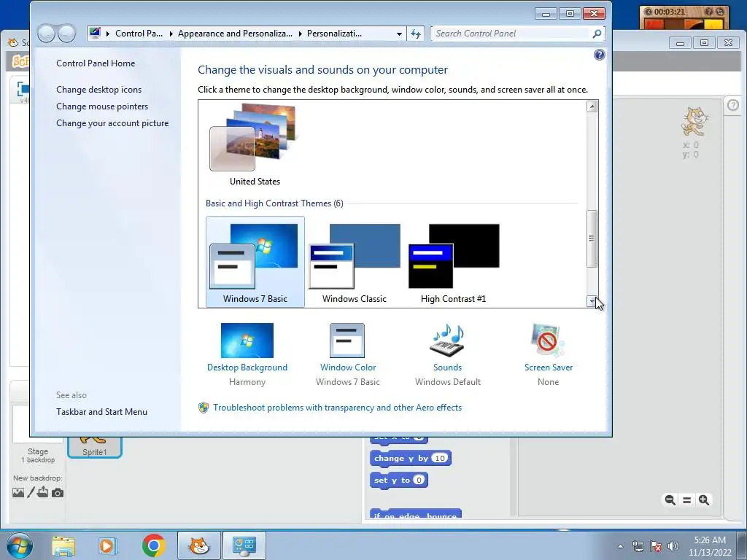Click the refresh button beside address bar

(x=415, y=34)
